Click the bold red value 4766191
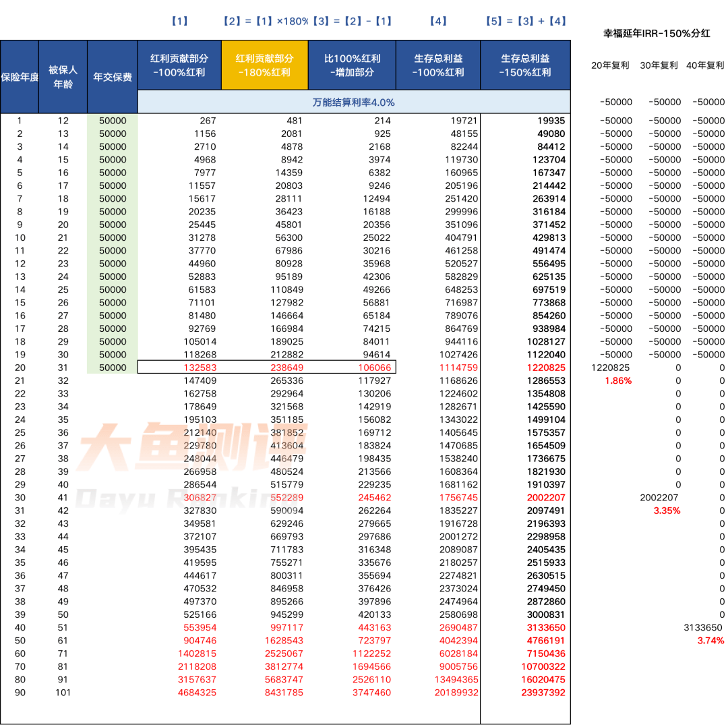This screenshot has height=725, width=728. coord(546,641)
